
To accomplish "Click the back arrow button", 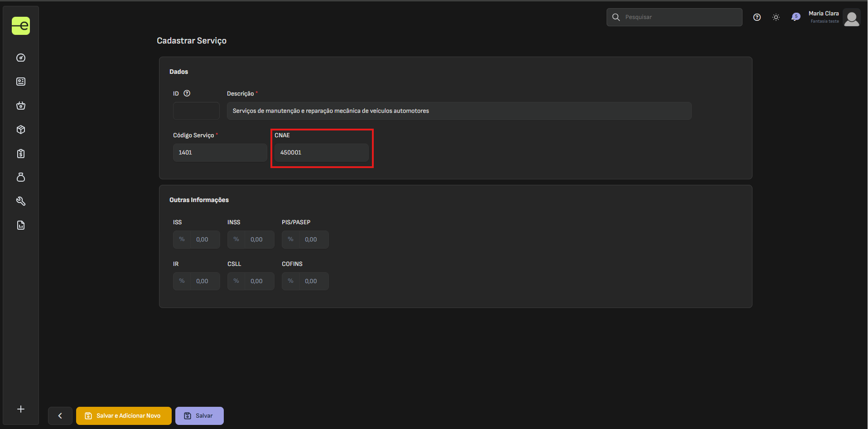I will pyautogui.click(x=60, y=416).
